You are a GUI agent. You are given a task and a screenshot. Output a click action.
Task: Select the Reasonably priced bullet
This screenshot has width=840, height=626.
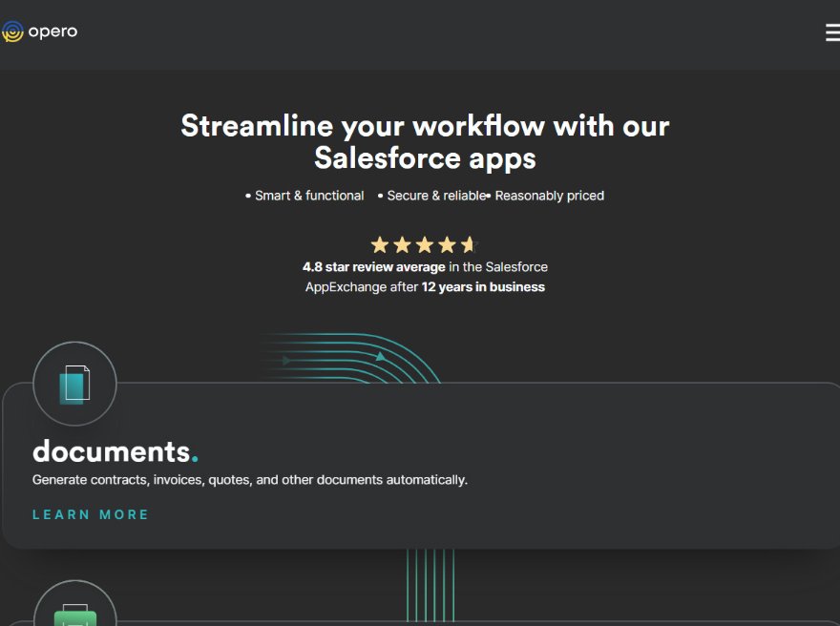[x=546, y=196]
